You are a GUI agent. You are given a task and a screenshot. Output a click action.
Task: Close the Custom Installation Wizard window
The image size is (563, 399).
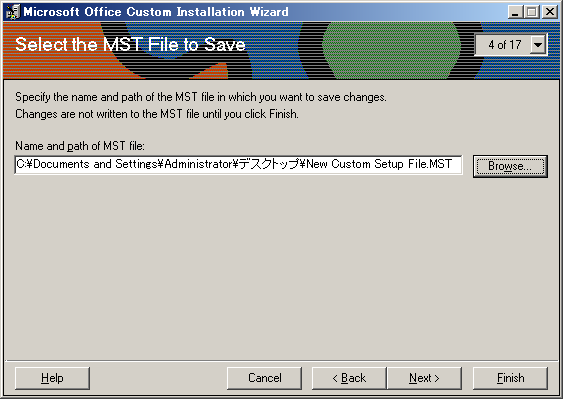click(x=549, y=12)
